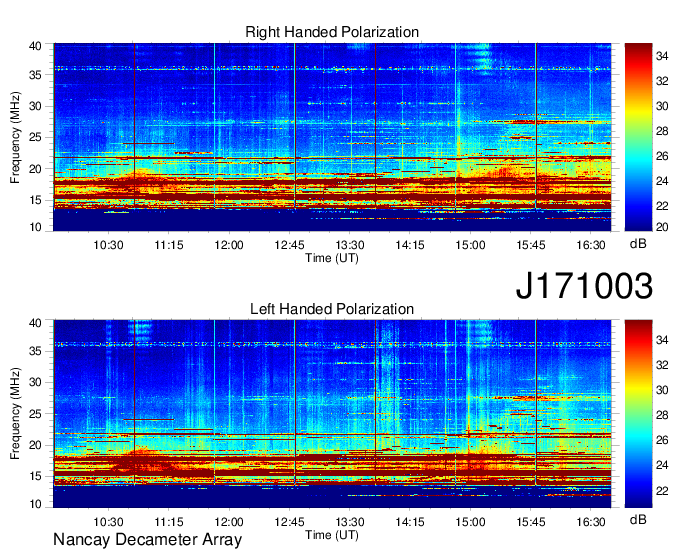This screenshot has height=552, width=680.
Task: Click the 30 MHz tick of Left Handed plot
Action: click(35, 382)
